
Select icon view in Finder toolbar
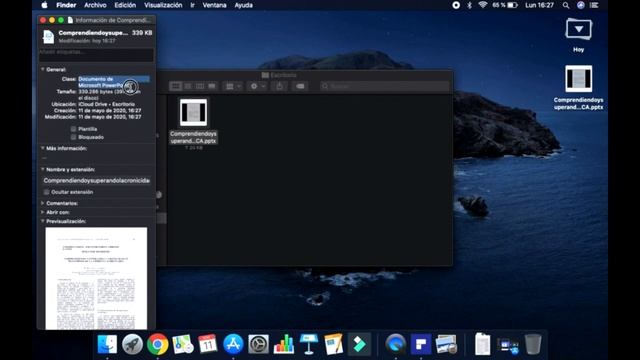176,86
